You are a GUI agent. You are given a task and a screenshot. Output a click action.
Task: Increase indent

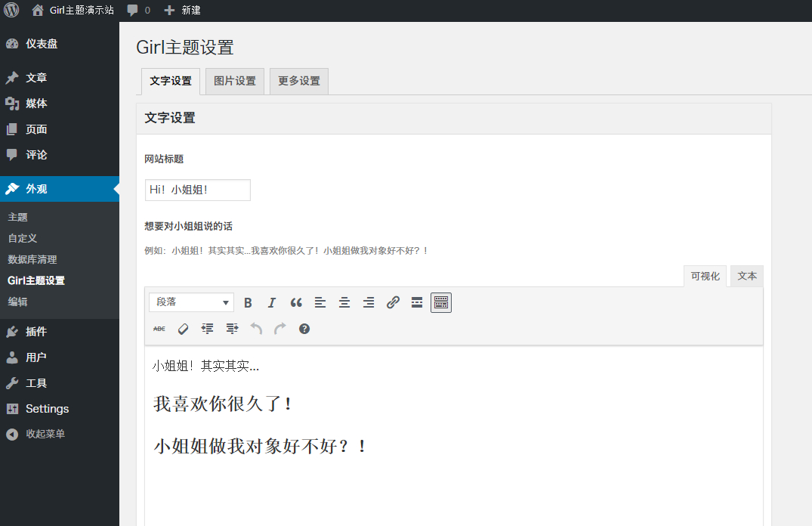(232, 329)
